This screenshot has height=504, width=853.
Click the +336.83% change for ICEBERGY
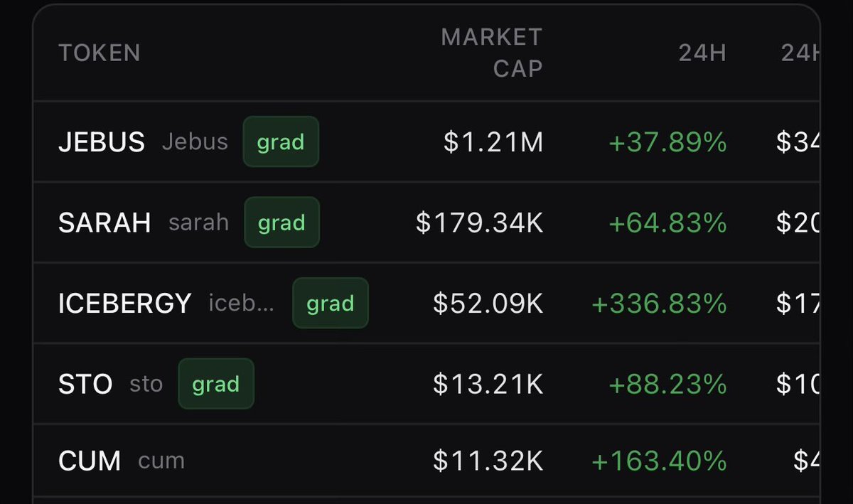point(659,304)
